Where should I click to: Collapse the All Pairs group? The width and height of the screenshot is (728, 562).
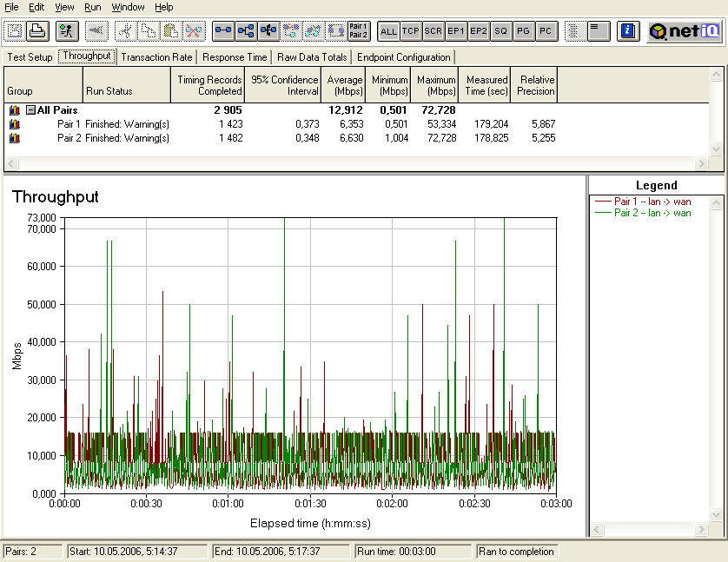(30, 110)
